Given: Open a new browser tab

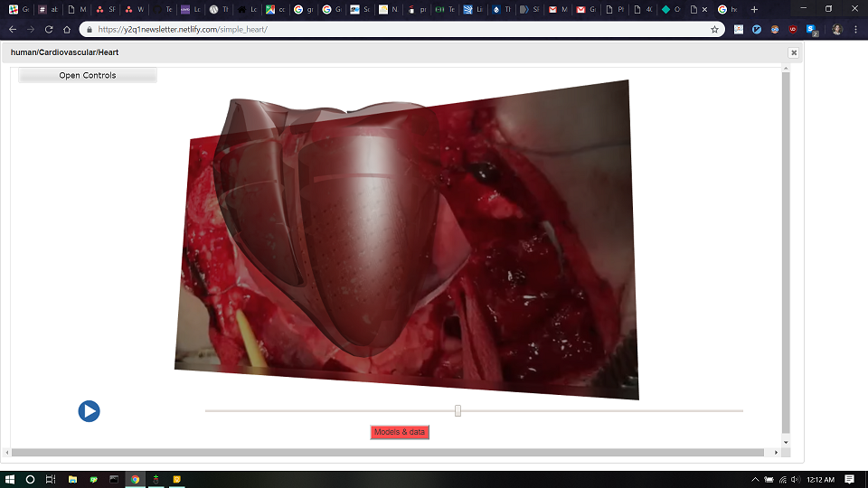Looking at the screenshot, I should [754, 9].
